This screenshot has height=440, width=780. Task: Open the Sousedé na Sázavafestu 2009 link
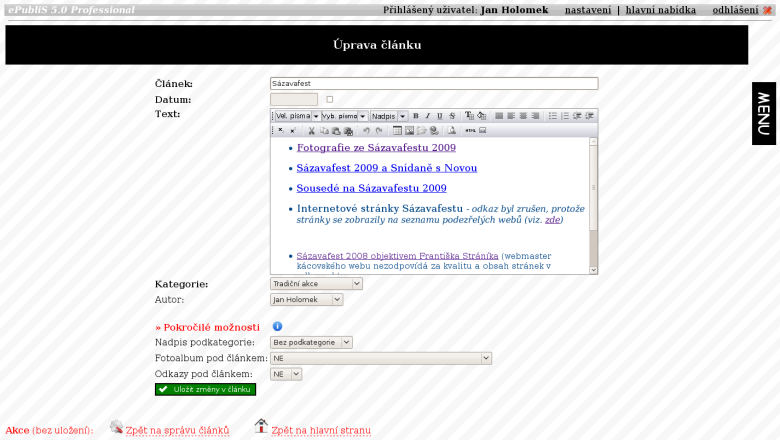point(372,188)
